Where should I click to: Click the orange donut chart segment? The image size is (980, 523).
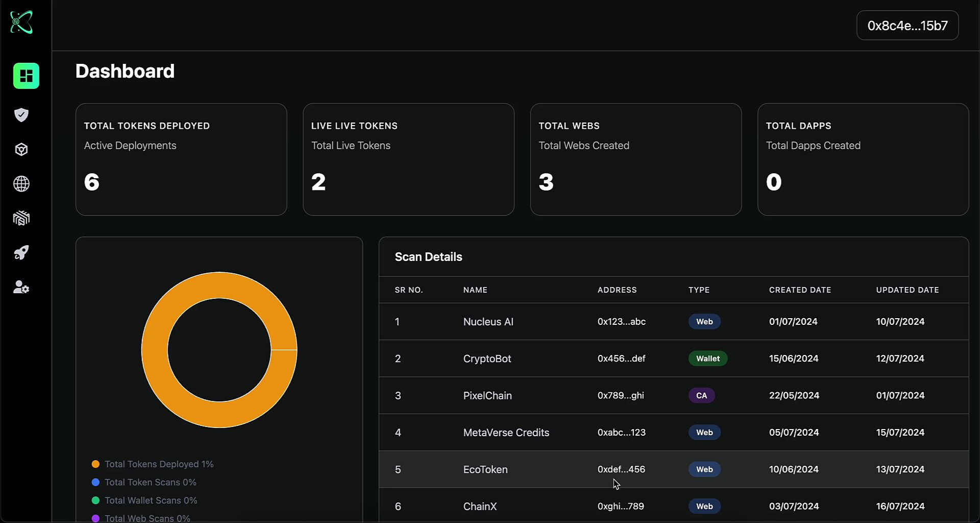pos(219,286)
